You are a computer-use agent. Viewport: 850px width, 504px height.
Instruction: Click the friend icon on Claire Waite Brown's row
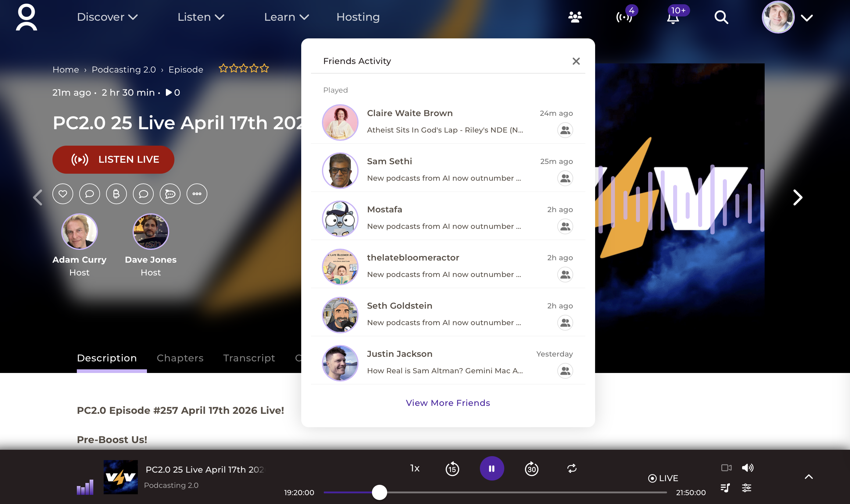coord(565,130)
